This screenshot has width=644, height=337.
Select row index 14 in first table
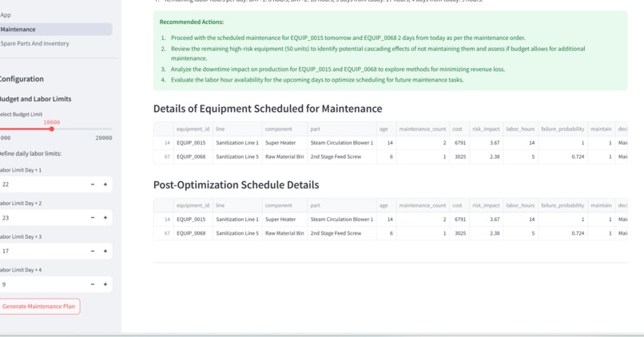tap(164, 143)
